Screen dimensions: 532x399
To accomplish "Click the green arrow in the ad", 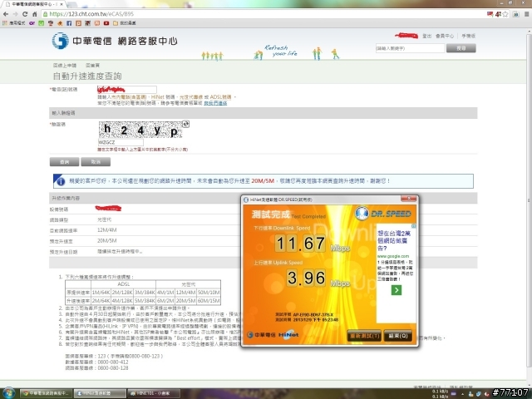I will pos(397,290).
